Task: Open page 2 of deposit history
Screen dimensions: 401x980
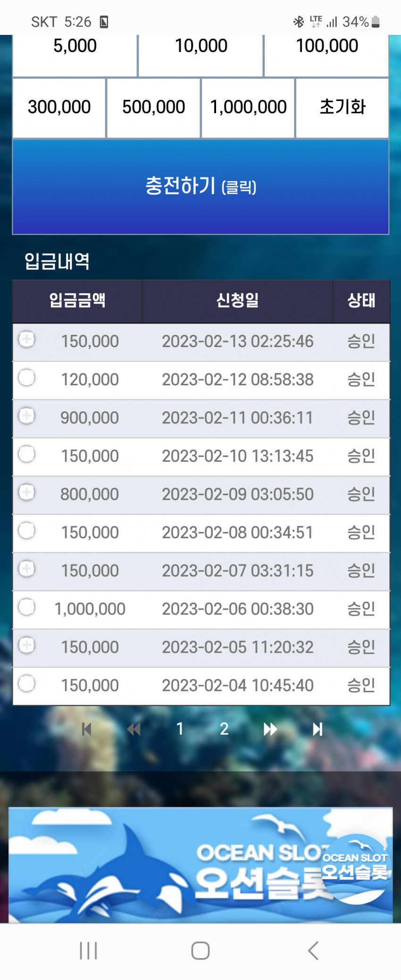Action: click(x=224, y=729)
